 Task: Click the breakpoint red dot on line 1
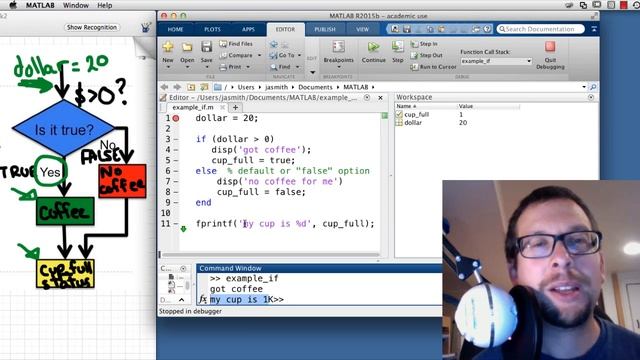click(176, 118)
